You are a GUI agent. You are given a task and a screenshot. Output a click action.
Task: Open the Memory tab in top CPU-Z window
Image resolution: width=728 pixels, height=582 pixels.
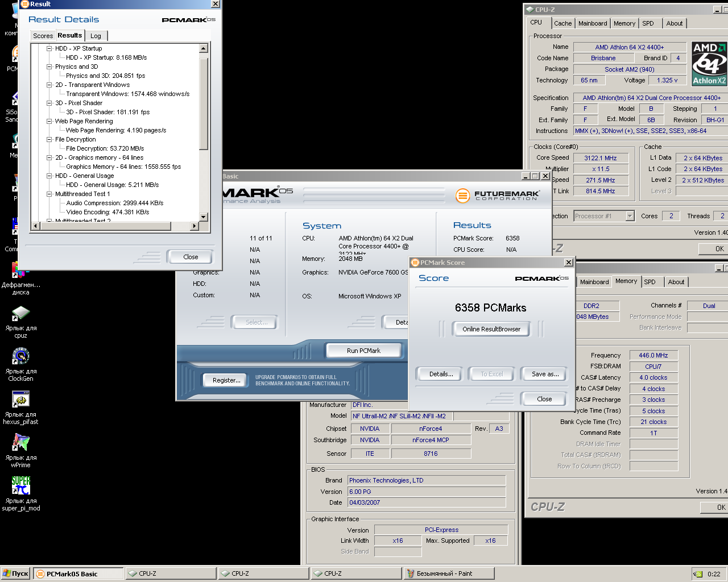click(624, 23)
